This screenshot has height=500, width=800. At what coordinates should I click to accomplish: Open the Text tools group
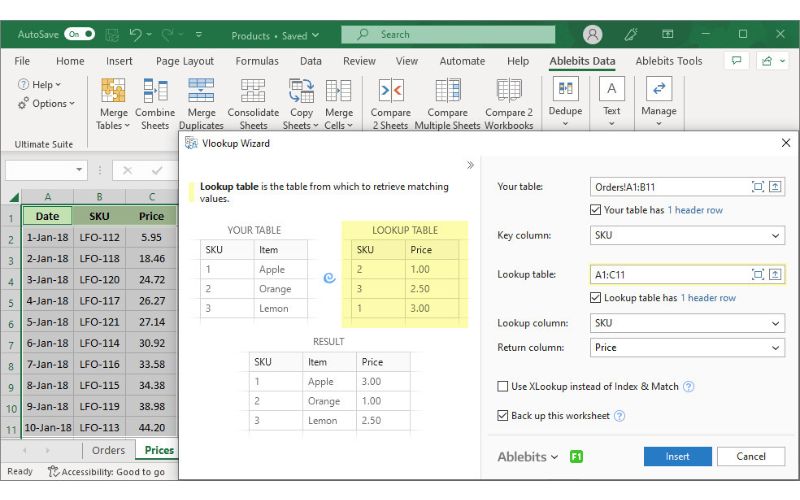pos(611,102)
